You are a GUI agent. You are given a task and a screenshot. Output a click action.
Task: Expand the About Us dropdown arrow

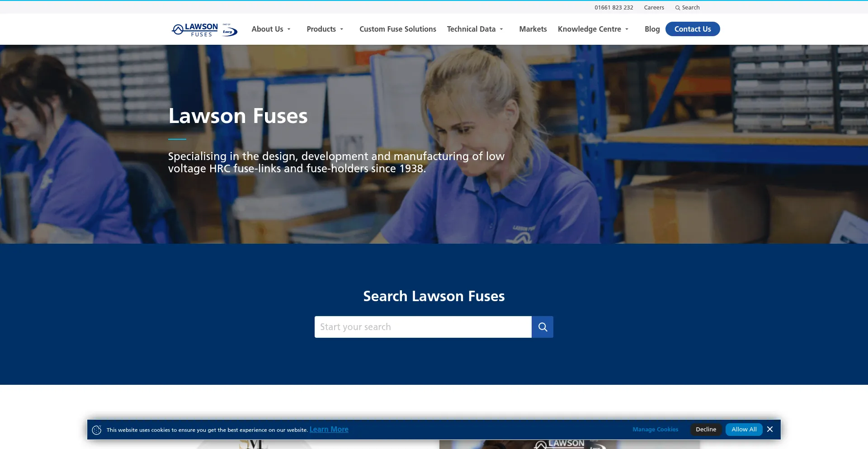click(289, 29)
